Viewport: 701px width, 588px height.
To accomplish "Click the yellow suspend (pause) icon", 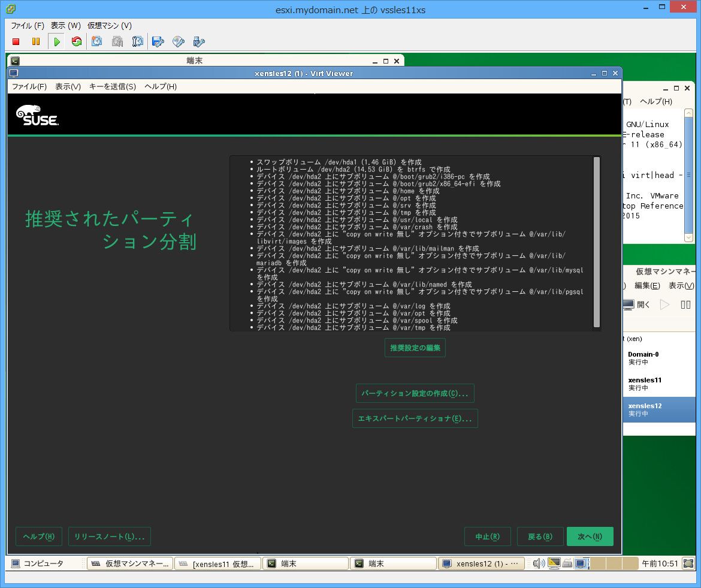I will (x=36, y=41).
